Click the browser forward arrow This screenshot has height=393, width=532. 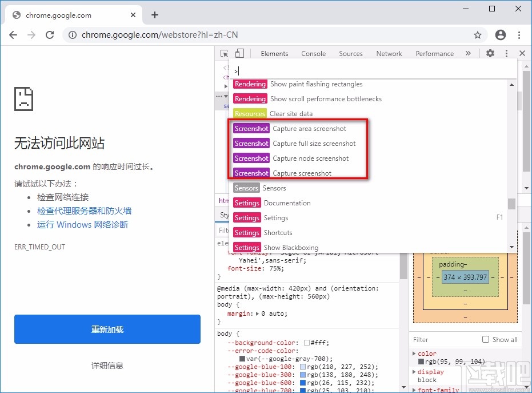pos(31,35)
